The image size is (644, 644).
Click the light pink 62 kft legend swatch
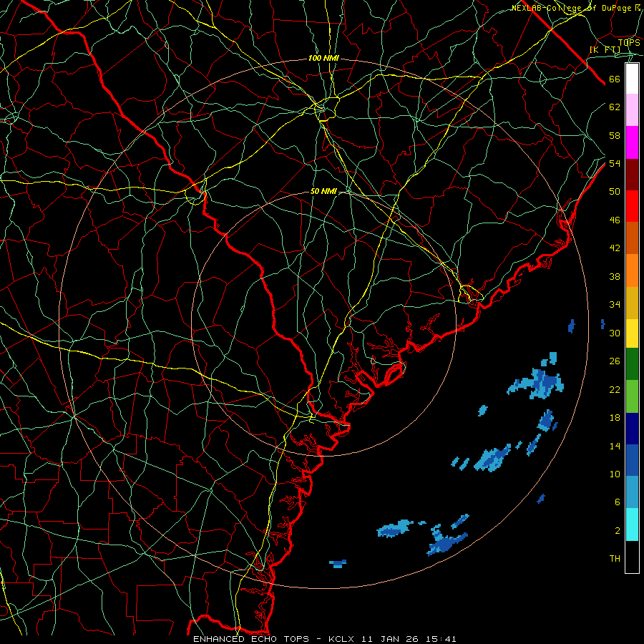[x=632, y=109]
